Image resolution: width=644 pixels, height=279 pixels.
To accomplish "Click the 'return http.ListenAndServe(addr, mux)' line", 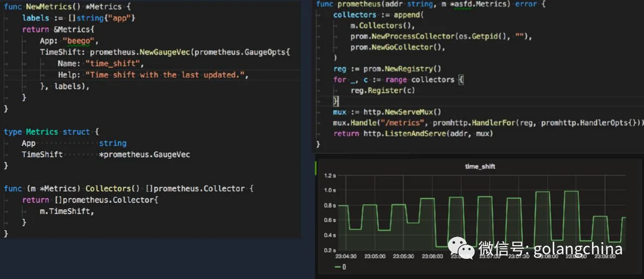I will pyautogui.click(x=413, y=133).
